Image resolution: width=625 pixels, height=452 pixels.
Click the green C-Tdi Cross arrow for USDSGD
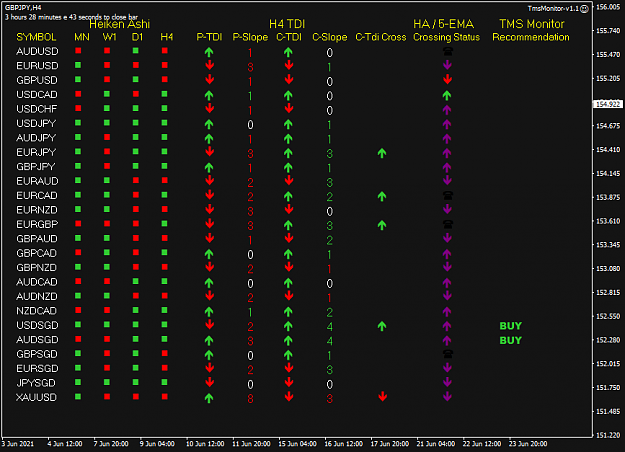382,326
